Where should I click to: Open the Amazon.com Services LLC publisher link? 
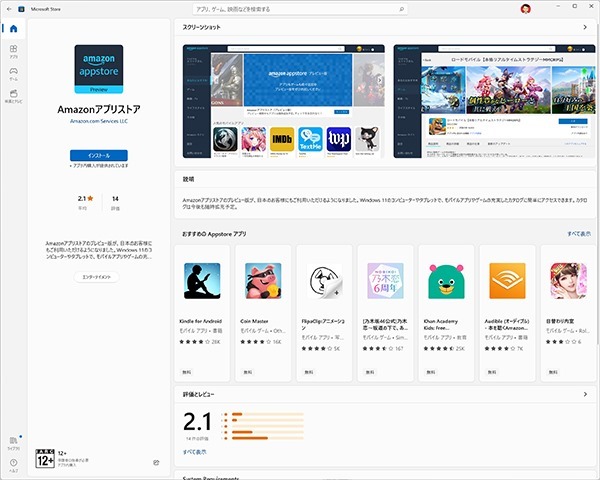99,121
